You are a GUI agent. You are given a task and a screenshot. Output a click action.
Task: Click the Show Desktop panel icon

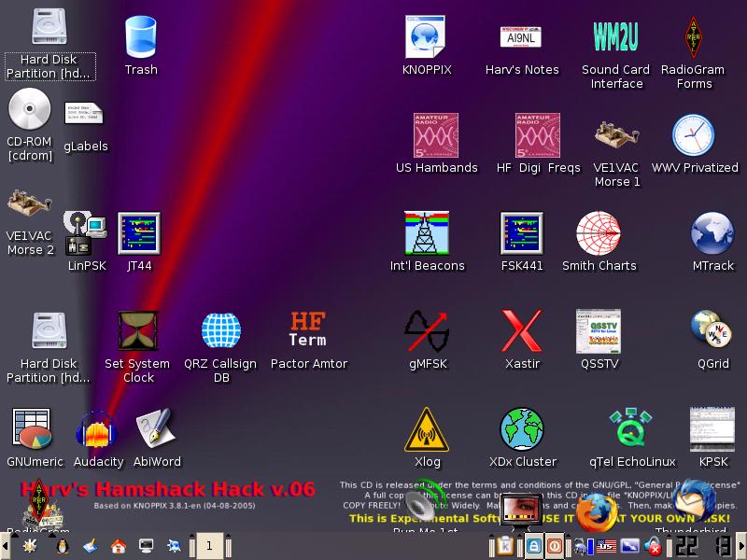tap(90, 546)
